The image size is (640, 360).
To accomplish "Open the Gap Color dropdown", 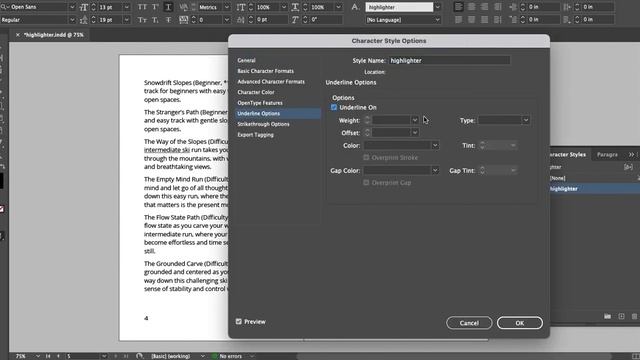I will [x=435, y=170].
